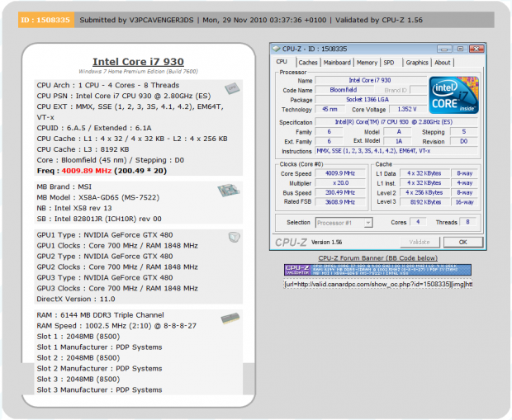Click the Core Voltage value 1.352 V

[407, 109]
